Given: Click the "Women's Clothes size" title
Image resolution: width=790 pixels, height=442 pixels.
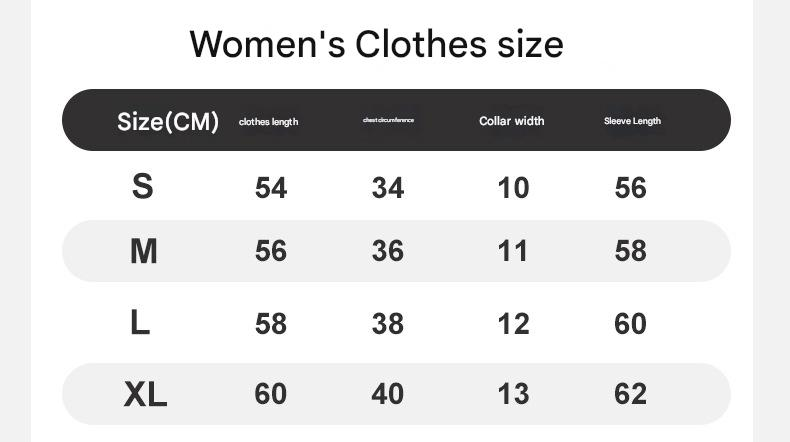Looking at the screenshot, I should coord(376,44).
